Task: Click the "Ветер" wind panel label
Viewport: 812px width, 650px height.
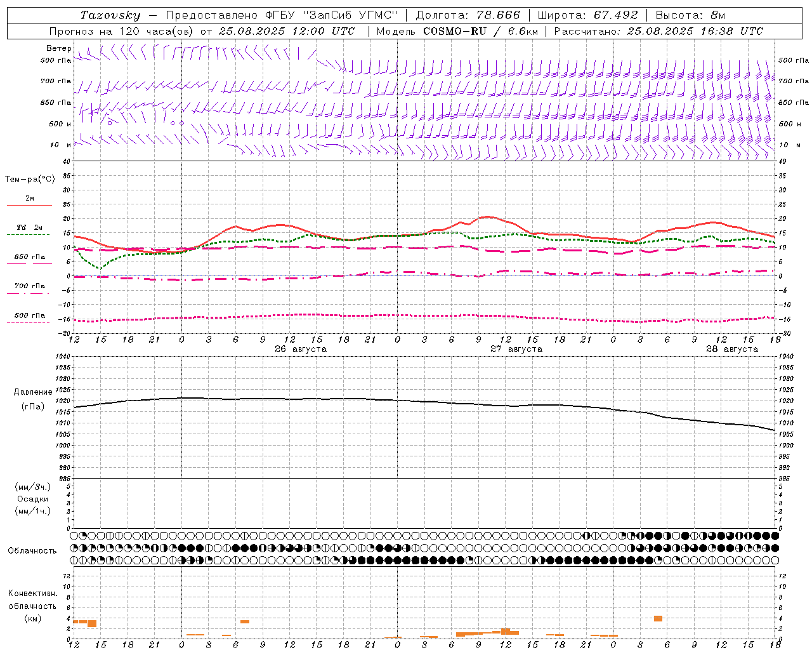Action: 58,48
